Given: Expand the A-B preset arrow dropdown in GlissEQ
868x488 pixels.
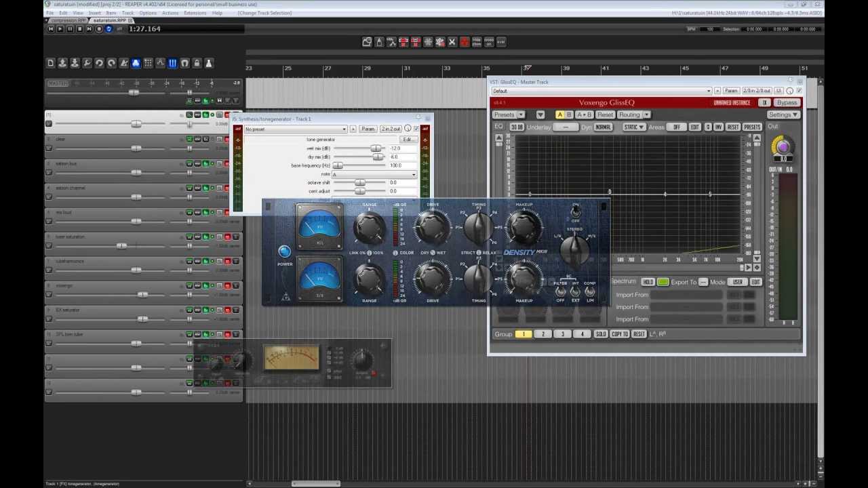Looking at the screenshot, I should (540, 115).
